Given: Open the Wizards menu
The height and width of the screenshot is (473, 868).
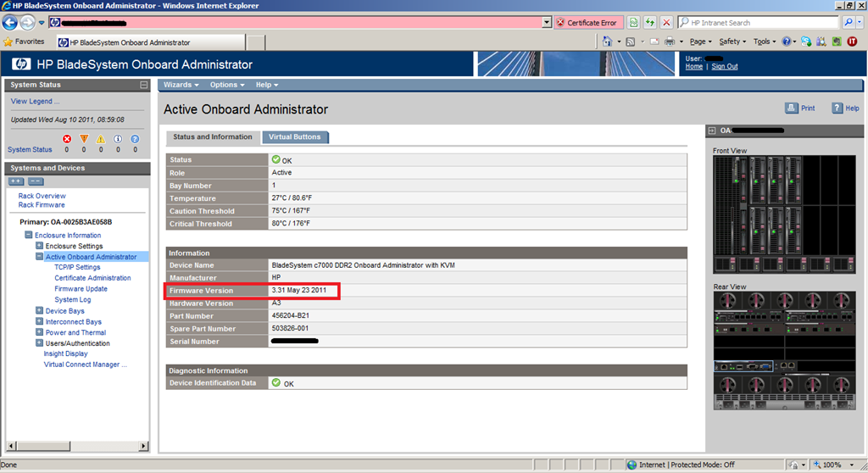Looking at the screenshot, I should coord(181,85).
